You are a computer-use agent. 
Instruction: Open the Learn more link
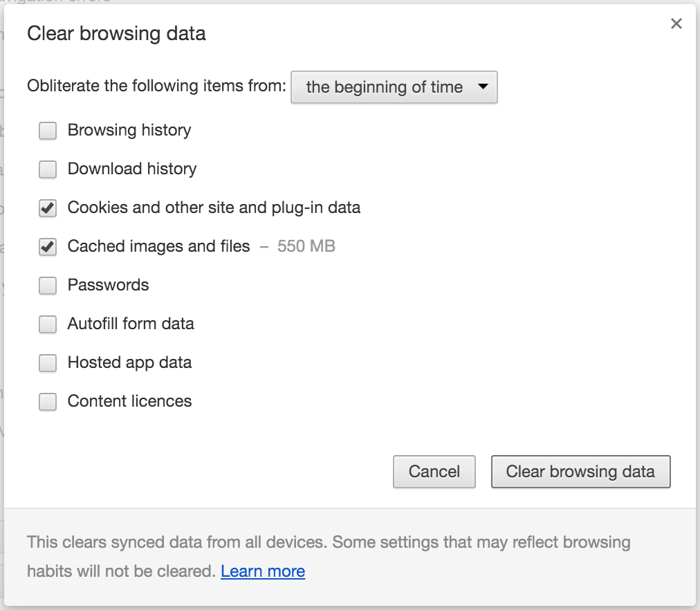point(262,571)
